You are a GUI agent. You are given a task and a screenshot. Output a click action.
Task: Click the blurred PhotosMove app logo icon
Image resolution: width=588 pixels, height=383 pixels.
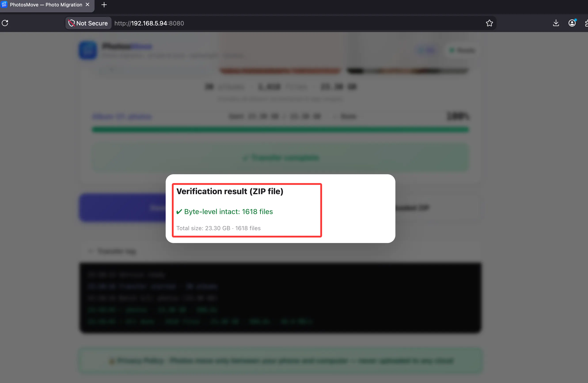pos(88,50)
